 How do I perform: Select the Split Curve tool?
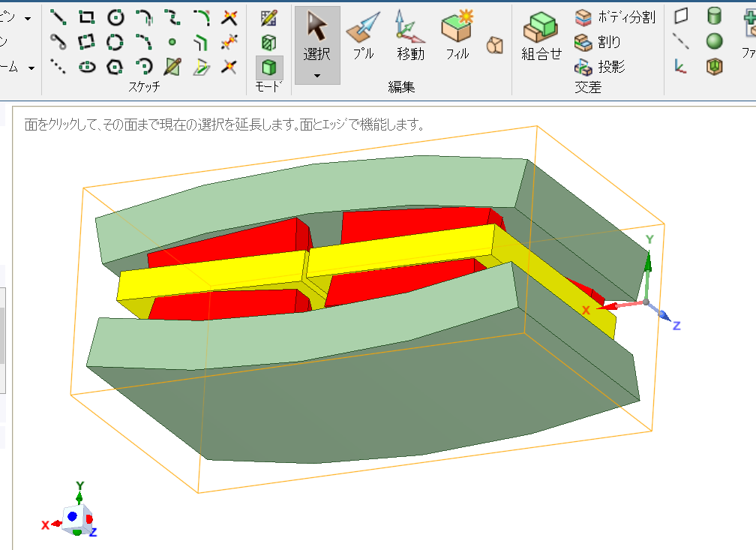click(229, 67)
